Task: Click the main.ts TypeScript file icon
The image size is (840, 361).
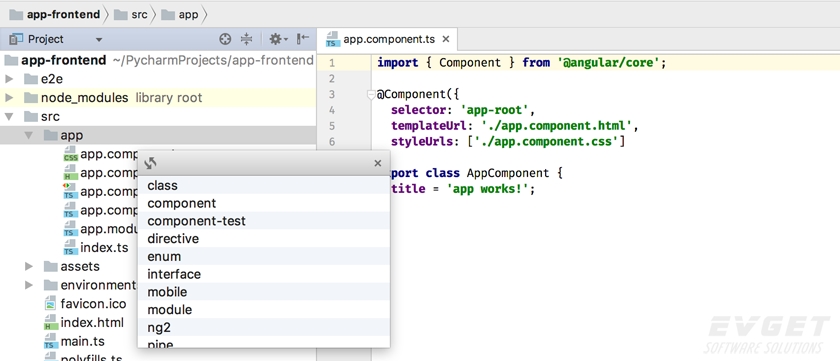Action: tap(51, 341)
